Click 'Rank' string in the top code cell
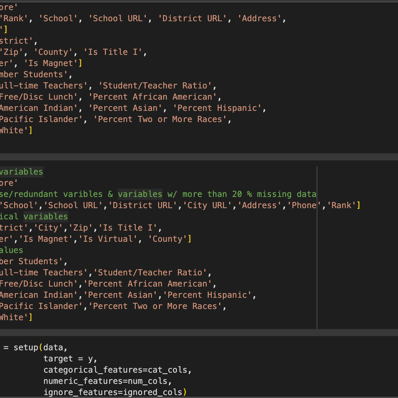 click(14, 18)
